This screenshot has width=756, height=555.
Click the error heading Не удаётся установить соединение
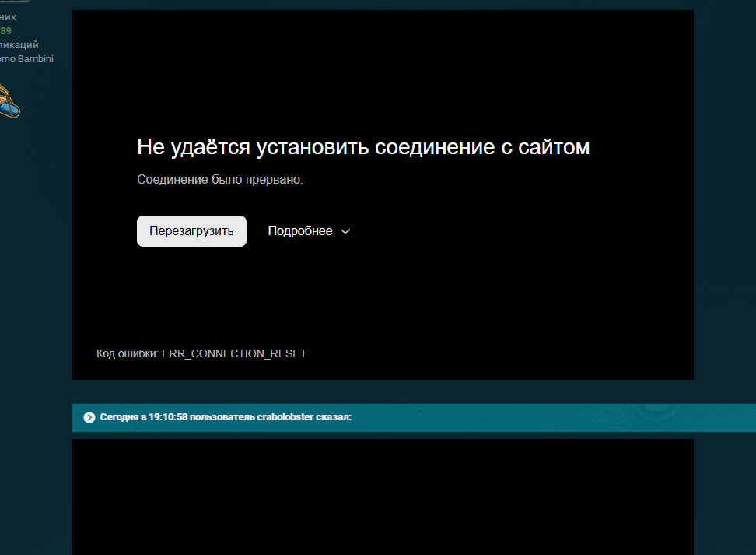(x=363, y=146)
